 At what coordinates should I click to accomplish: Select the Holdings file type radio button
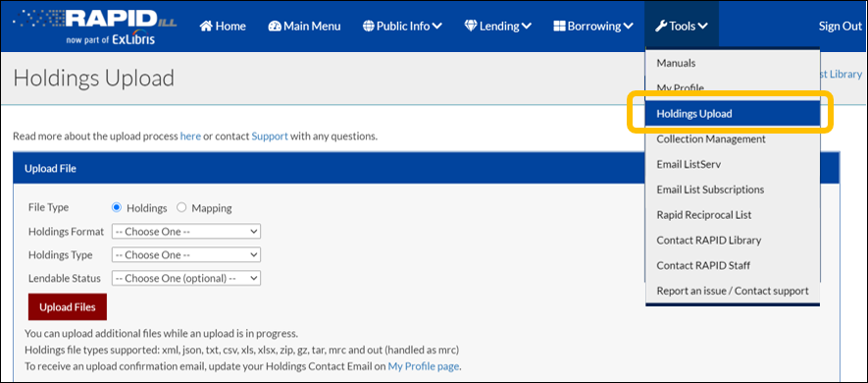(117, 208)
